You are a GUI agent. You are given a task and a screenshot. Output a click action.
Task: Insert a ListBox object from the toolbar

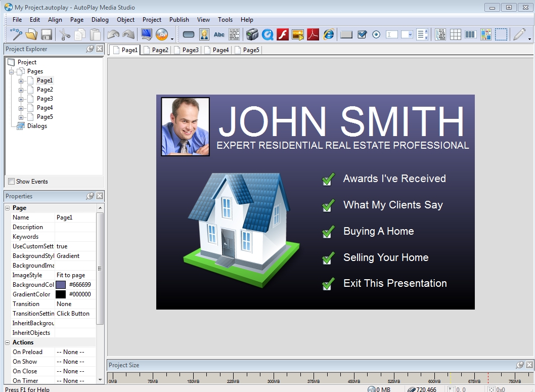pos(422,34)
